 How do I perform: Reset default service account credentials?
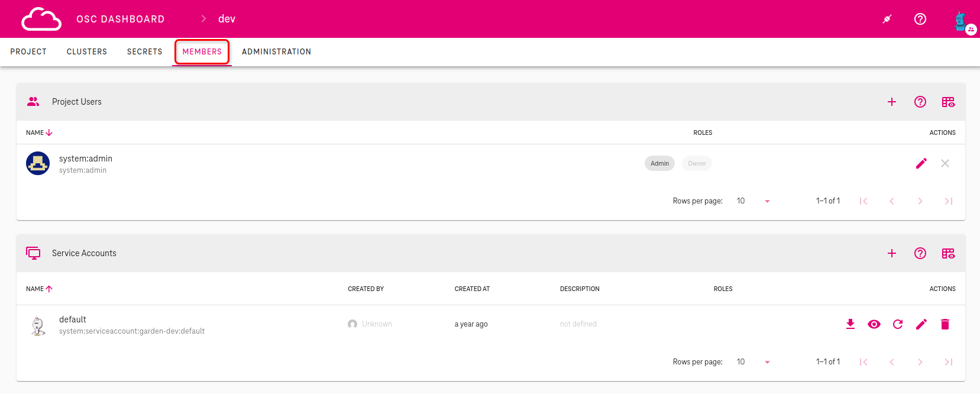[898, 324]
